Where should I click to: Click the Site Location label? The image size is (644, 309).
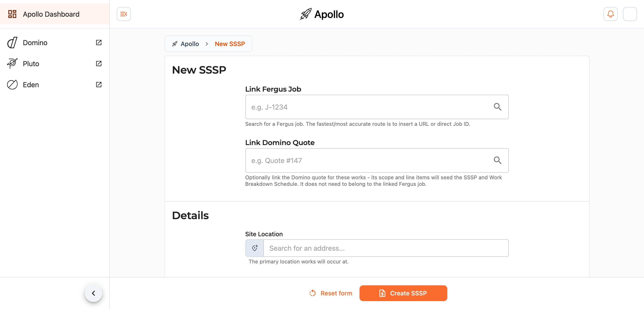coord(264,234)
